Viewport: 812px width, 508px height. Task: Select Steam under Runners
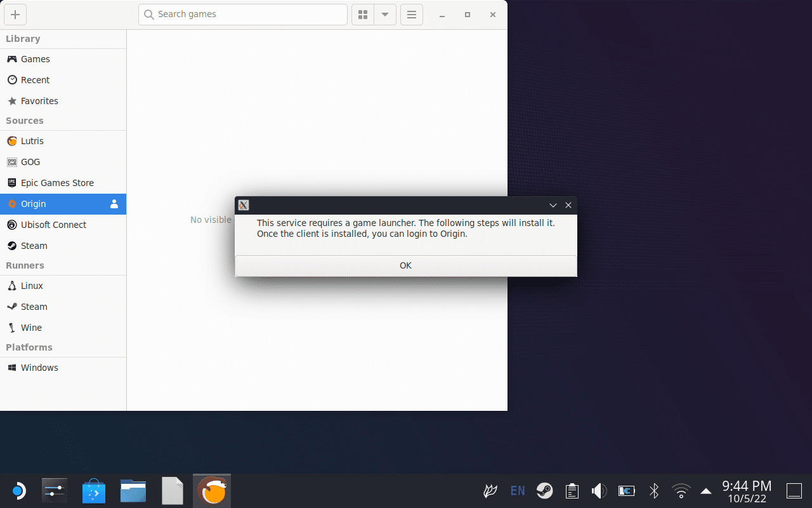[x=63, y=307]
